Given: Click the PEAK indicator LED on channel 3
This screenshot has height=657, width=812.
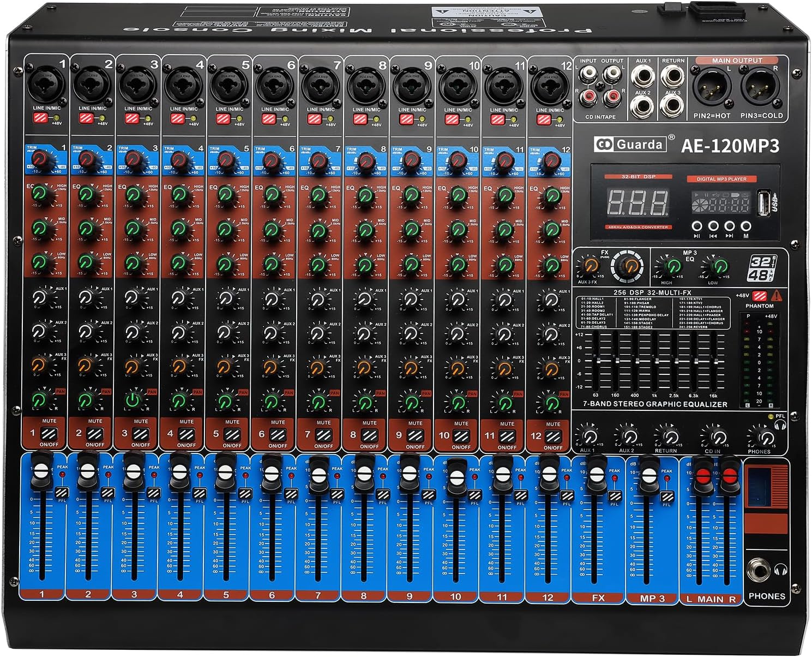Looking at the screenshot, I should 154,475.
